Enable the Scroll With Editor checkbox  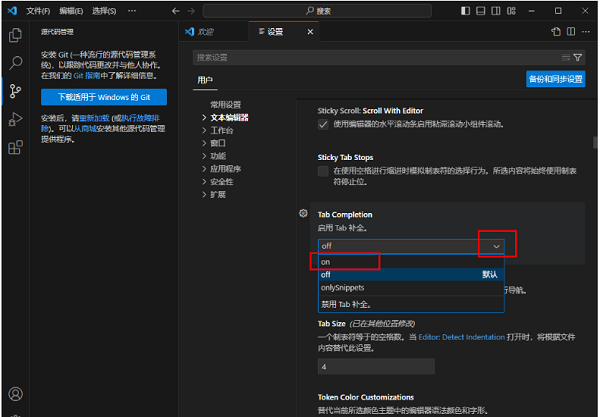(323, 124)
